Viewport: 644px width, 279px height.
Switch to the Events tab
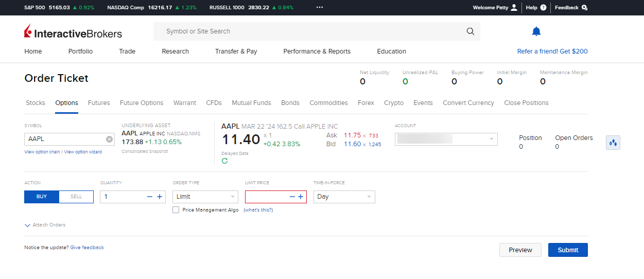(423, 103)
